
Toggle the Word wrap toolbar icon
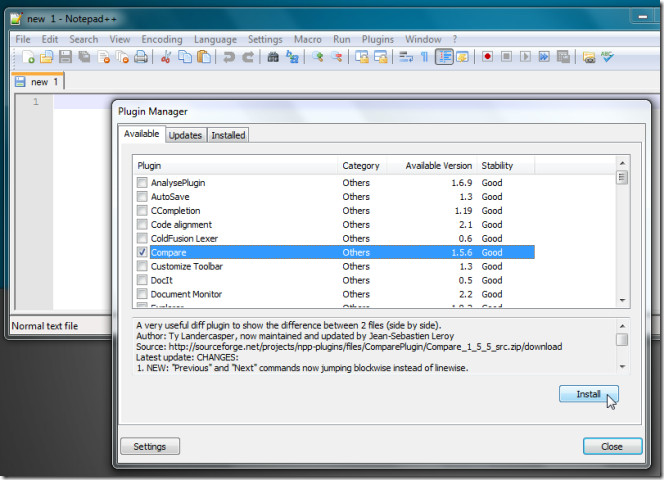click(x=406, y=57)
